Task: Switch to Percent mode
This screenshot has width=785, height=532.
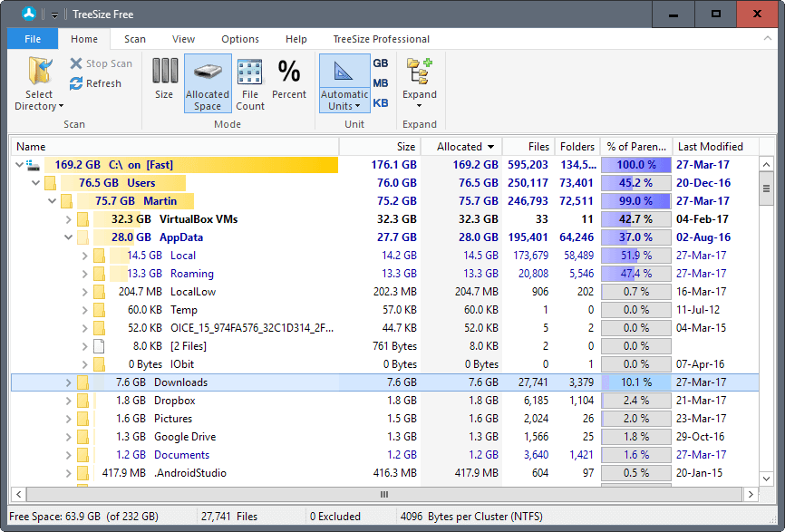Action: point(289,79)
